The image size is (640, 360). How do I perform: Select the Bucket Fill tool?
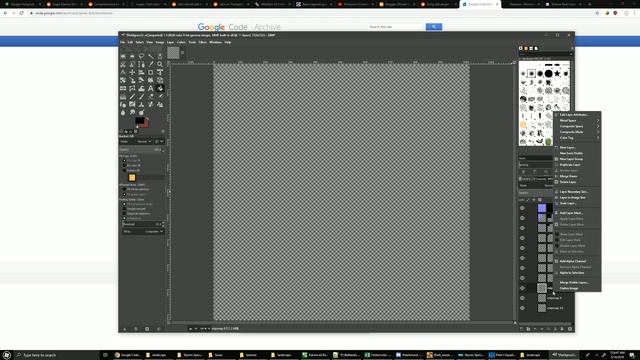160,88
